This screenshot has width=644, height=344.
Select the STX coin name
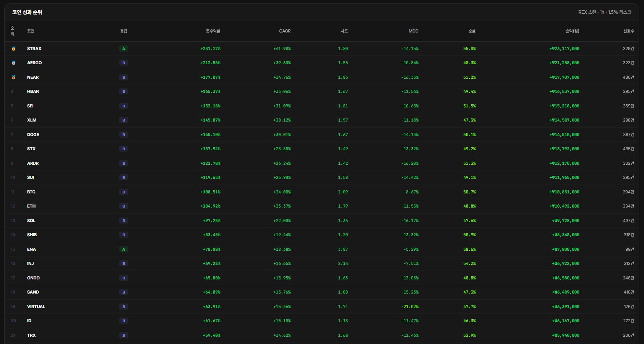[x=31, y=149]
